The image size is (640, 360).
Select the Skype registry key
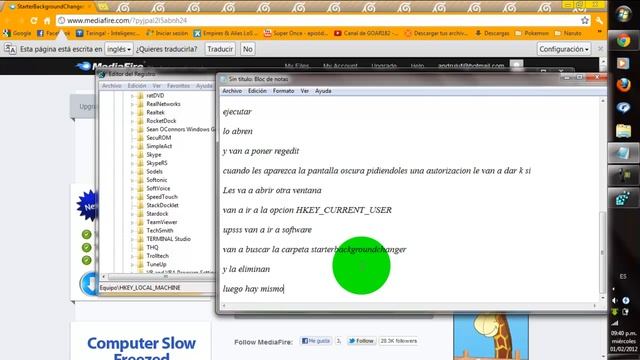[x=154, y=155]
